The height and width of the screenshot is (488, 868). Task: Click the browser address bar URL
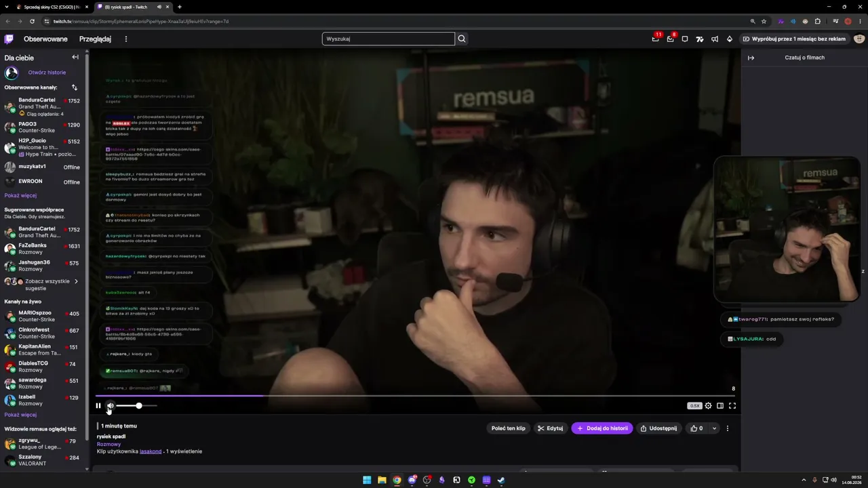(x=141, y=21)
